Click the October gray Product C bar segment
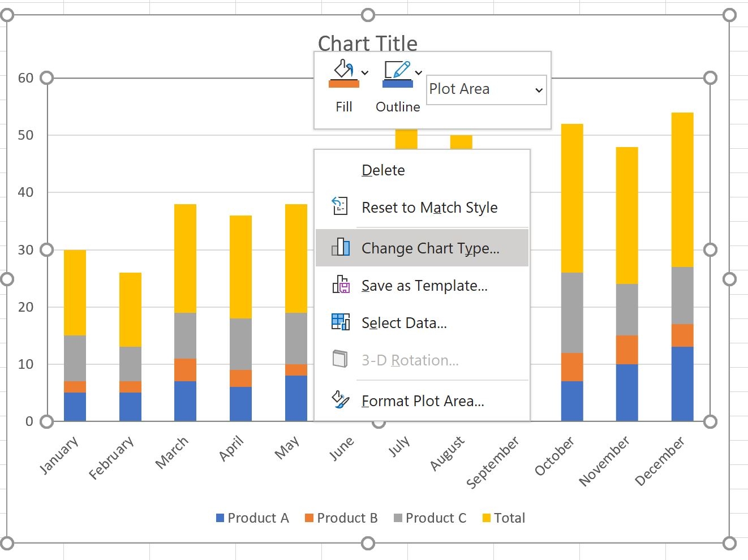The height and width of the screenshot is (560, 748). (571, 312)
